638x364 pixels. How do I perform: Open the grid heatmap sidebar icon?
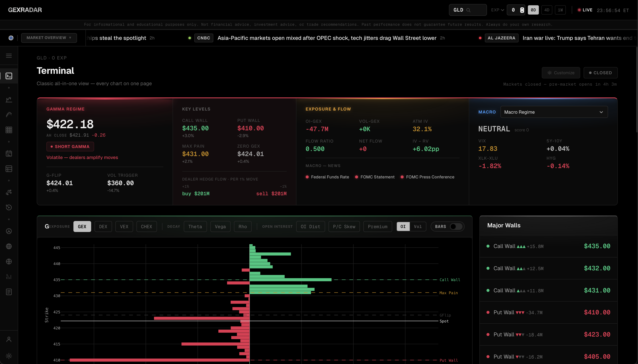click(x=9, y=130)
